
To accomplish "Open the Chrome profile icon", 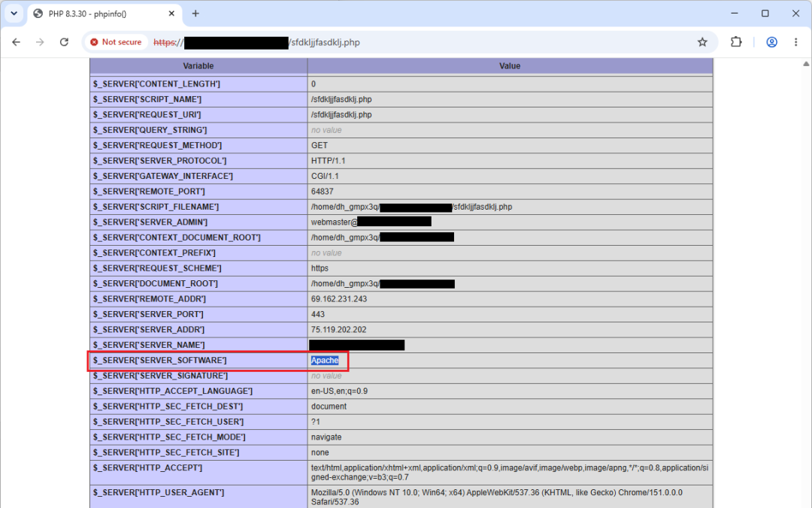I will pos(771,42).
